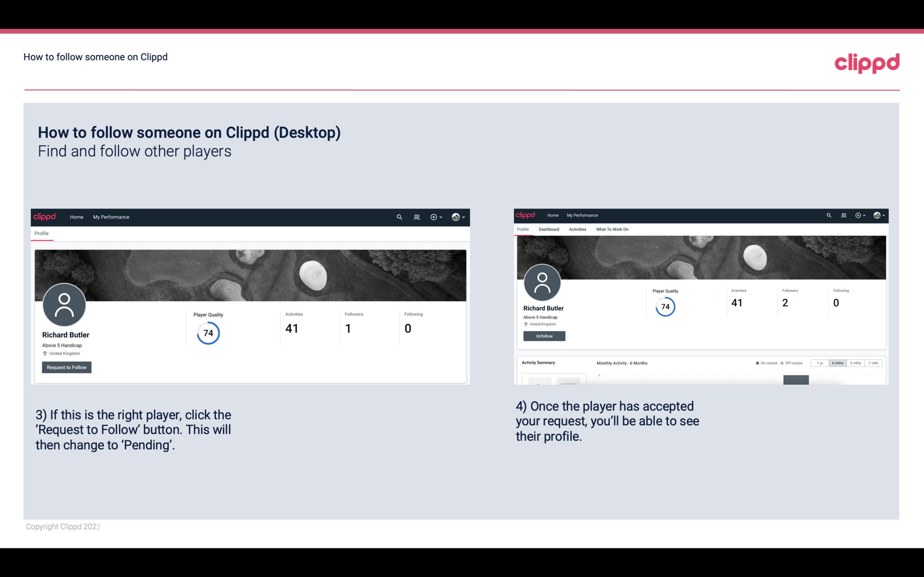The width and height of the screenshot is (924, 577).
Task: Click 'Request to Follow' button on profile
Action: (x=67, y=367)
